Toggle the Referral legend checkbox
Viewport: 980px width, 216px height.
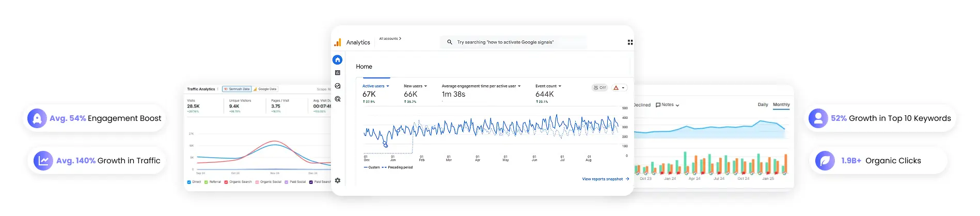[x=206, y=182]
